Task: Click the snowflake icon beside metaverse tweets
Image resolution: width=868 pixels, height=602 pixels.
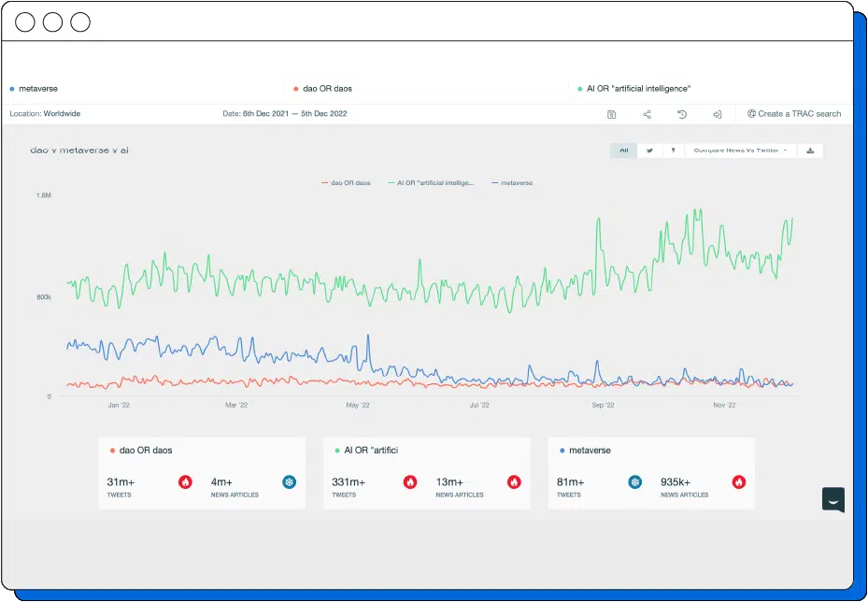Action: coord(635,482)
